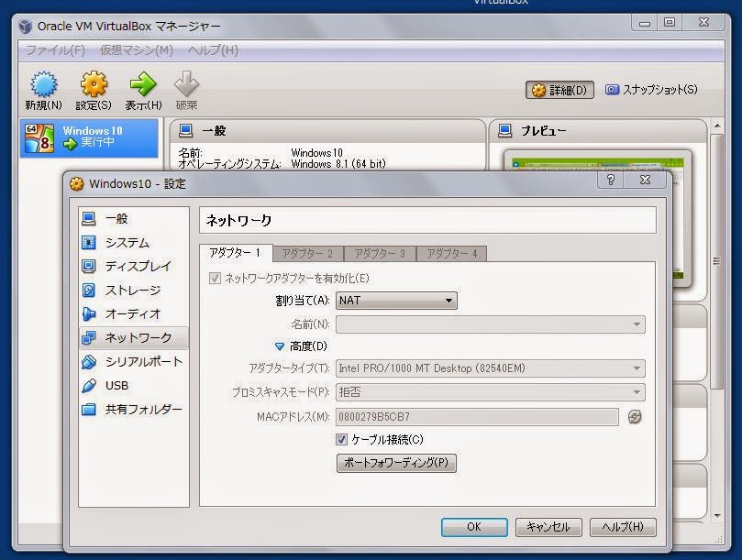Collapse the Advanced (高度) disclosure triangle
Image resolution: width=742 pixels, height=560 pixels.
pos(280,346)
